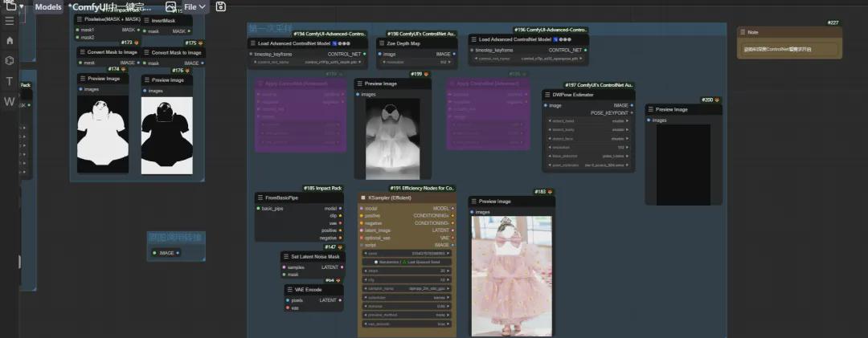Open black mask thumbnail in Preview Image #176
The width and height of the screenshot is (868, 338).
pos(167,136)
